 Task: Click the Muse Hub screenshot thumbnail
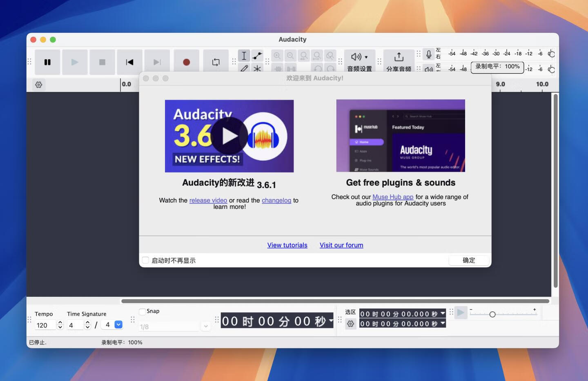pos(401,136)
